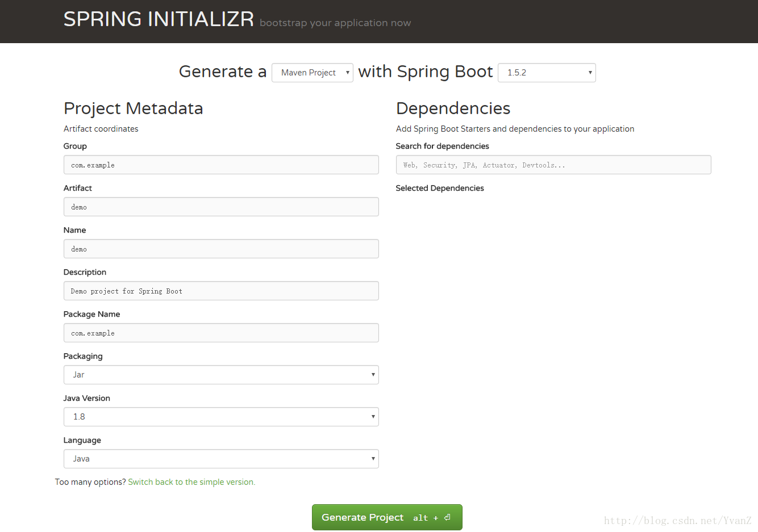
Task: Open the Java Version 1.8 dropdown
Action: (221, 417)
